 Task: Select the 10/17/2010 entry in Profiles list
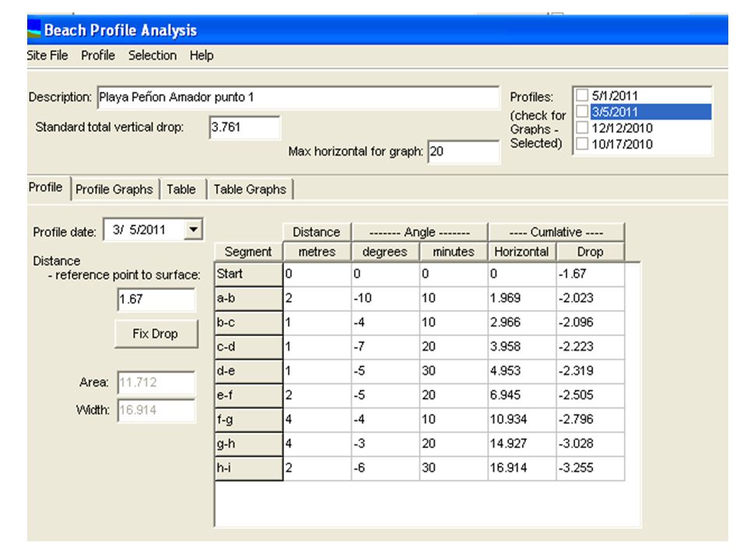tap(622, 144)
